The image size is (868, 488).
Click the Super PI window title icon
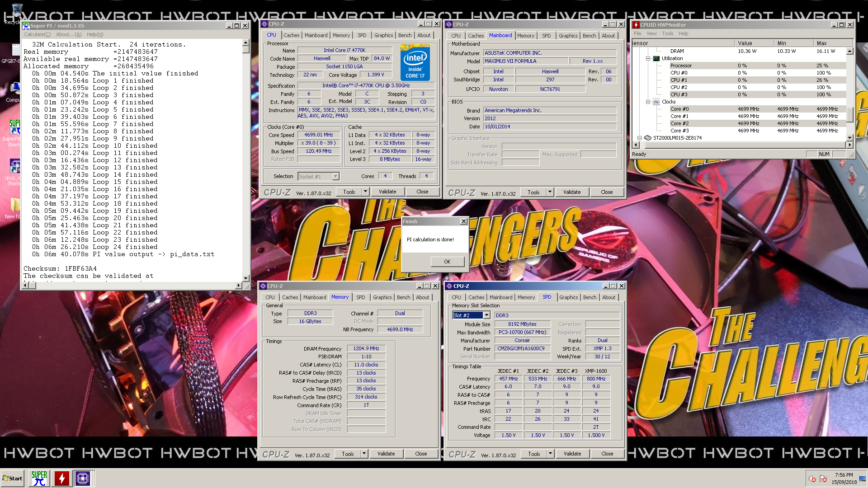coord(26,25)
